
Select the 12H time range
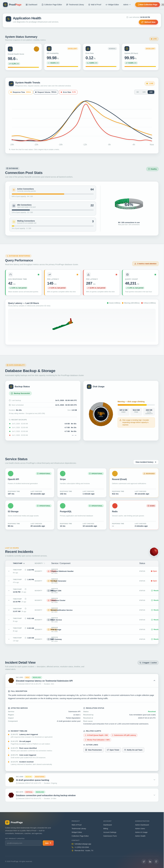click(x=144, y=92)
